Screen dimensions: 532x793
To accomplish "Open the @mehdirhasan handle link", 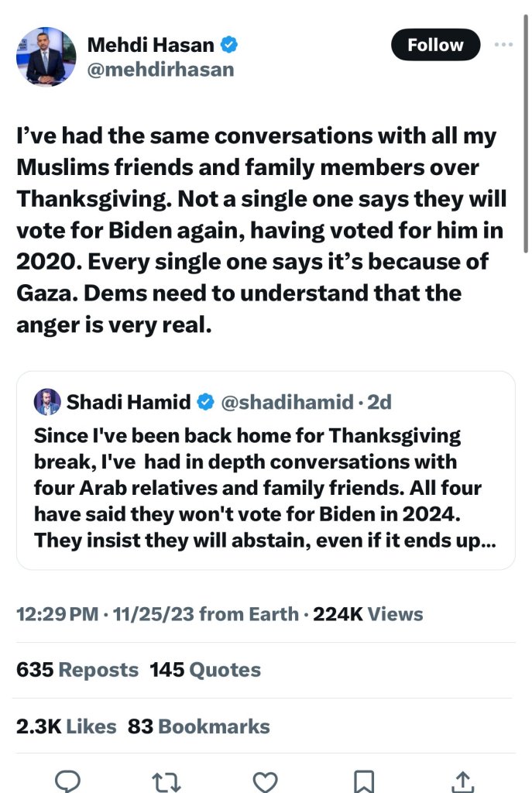I will click(x=160, y=70).
